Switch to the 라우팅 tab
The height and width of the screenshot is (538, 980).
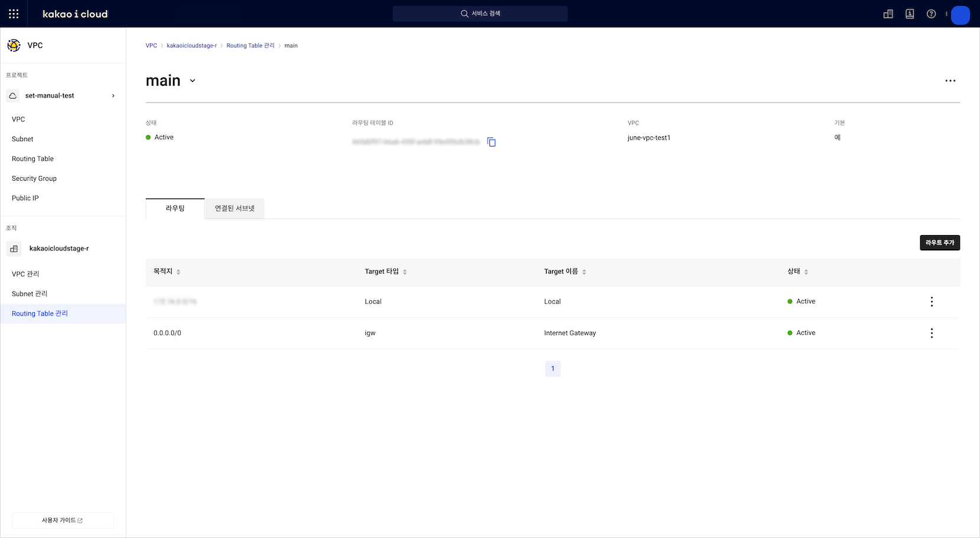175,208
